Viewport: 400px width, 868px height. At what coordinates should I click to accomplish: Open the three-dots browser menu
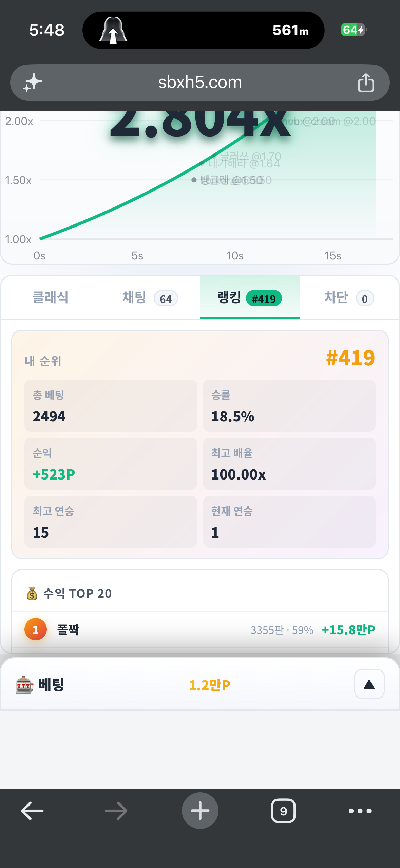360,811
